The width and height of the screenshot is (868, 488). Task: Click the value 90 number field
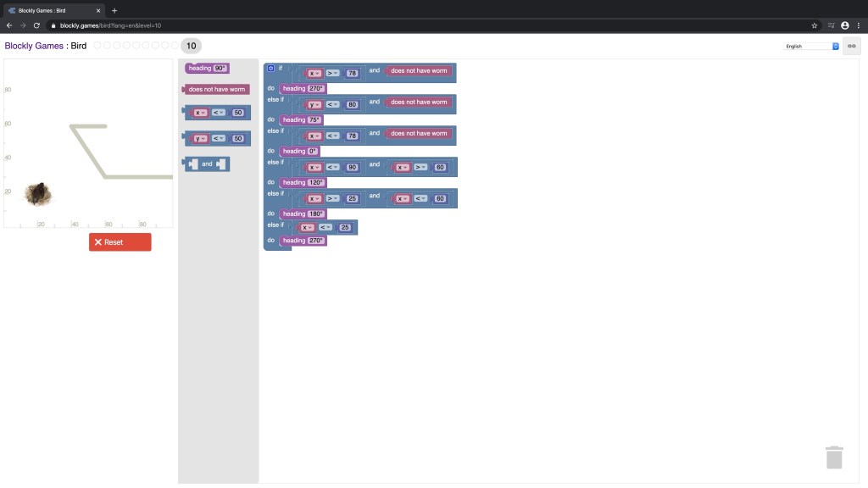352,168
